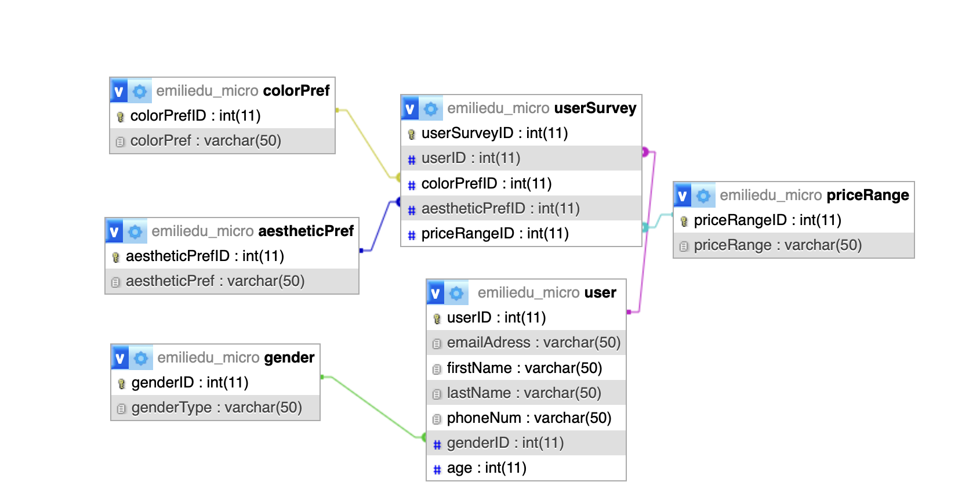980x500 pixels.
Task: Click the gear icon on userSurvey table
Action: [431, 108]
